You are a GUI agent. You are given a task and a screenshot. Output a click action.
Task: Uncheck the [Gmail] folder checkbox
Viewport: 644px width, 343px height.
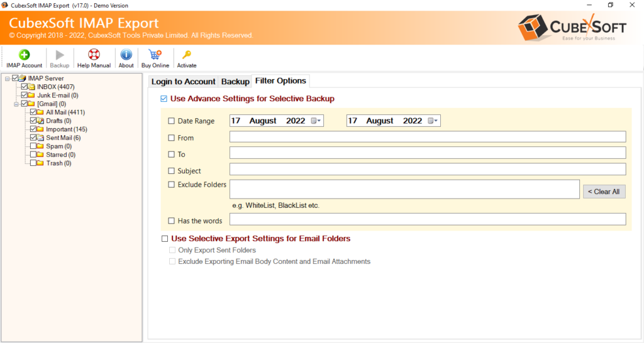(x=25, y=104)
